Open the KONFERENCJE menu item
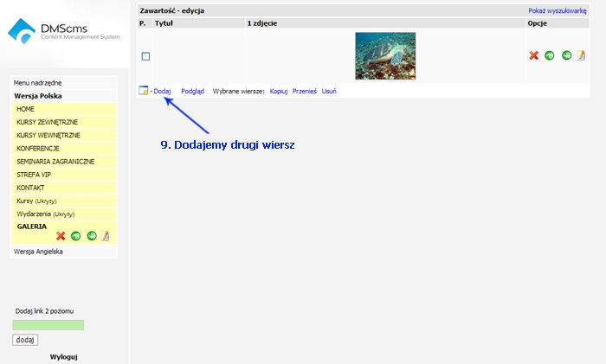 click(x=64, y=148)
